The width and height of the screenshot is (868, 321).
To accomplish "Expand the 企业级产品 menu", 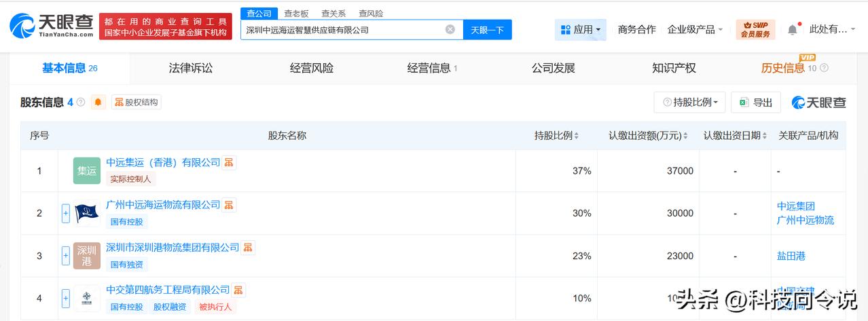I will (696, 29).
